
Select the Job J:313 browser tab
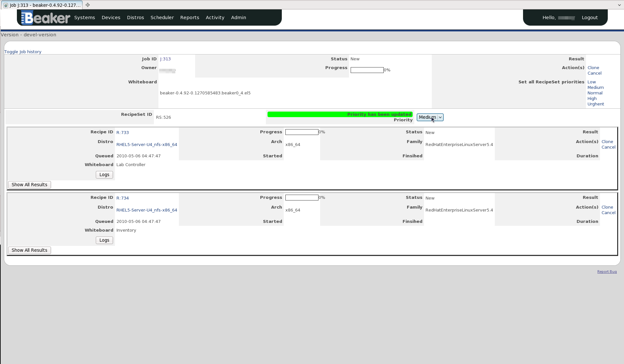42,5
